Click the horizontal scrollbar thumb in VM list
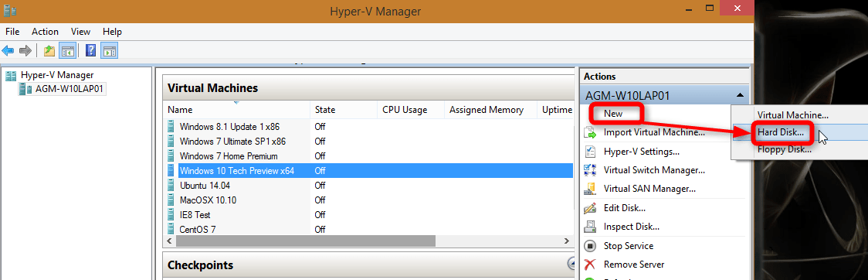 (x=306, y=241)
